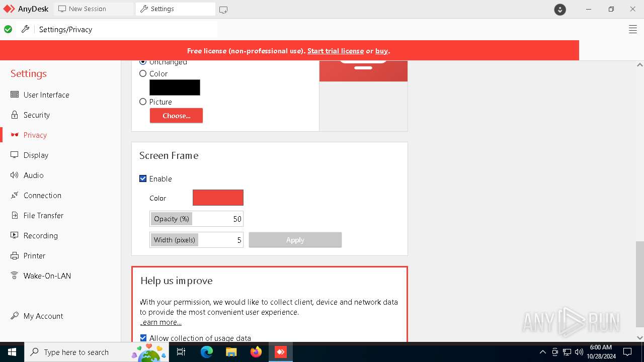
Task: Toggle Screen Frame Enable checkbox
Action: pos(143,178)
